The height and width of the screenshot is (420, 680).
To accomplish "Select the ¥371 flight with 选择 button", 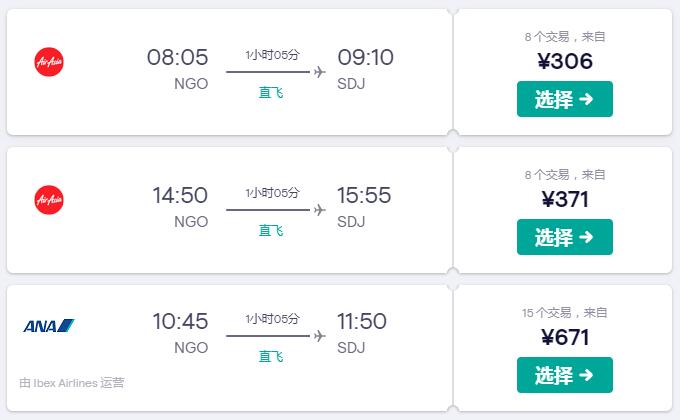I will point(565,237).
